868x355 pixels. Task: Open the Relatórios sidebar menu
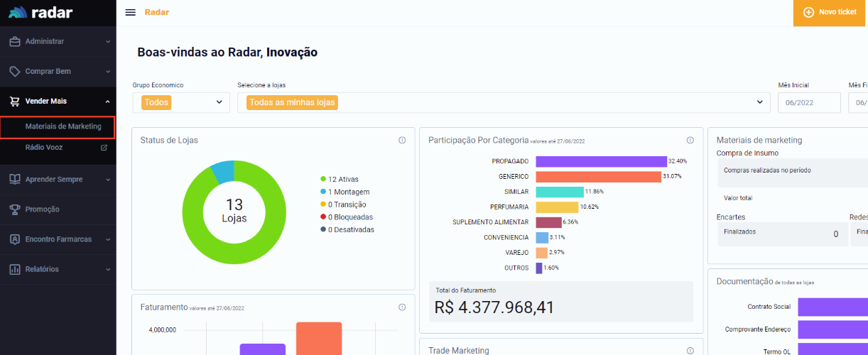click(x=58, y=269)
